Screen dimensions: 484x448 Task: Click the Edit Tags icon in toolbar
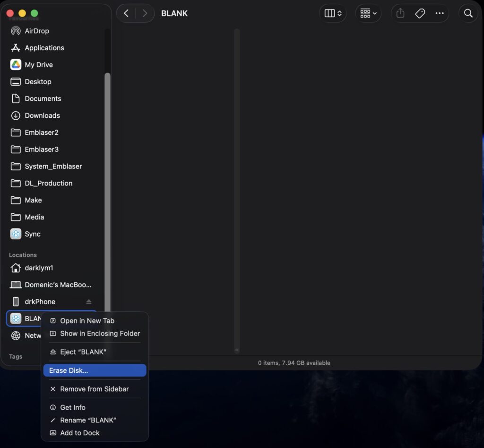pos(420,14)
